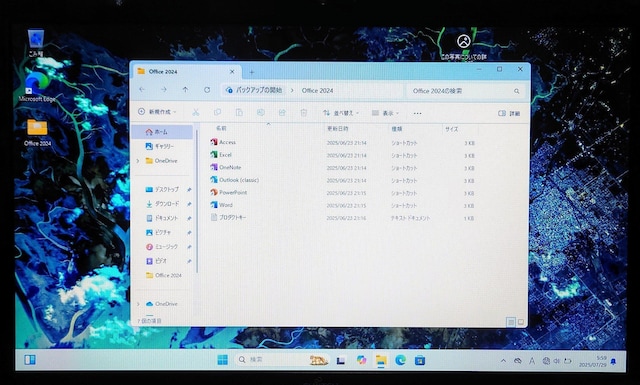Viewport: 640px width, 385px height.
Task: Click the Share icon in toolbar
Action: tap(282, 112)
